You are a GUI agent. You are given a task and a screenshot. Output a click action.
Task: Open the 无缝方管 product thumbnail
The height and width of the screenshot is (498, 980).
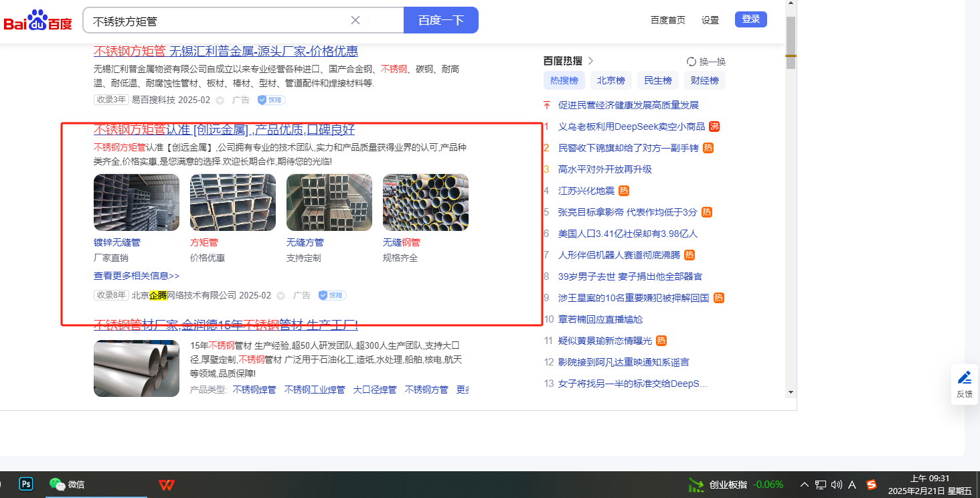[x=329, y=202]
